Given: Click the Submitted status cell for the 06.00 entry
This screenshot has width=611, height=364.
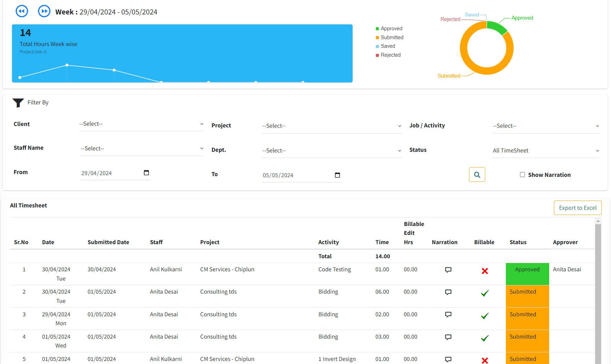Looking at the screenshot, I should [527, 296].
